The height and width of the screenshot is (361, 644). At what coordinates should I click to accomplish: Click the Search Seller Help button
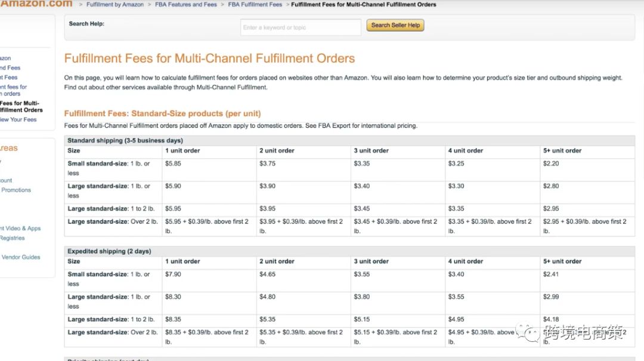click(x=395, y=25)
